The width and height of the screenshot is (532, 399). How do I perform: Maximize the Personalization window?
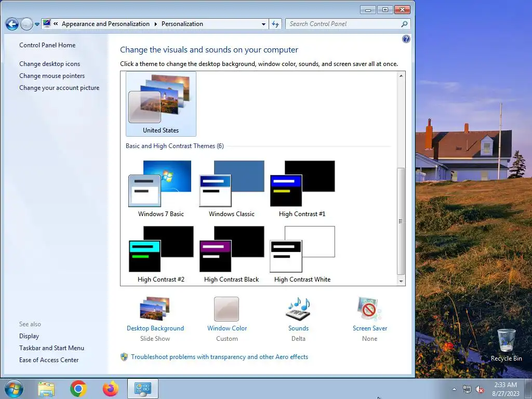[385, 9]
